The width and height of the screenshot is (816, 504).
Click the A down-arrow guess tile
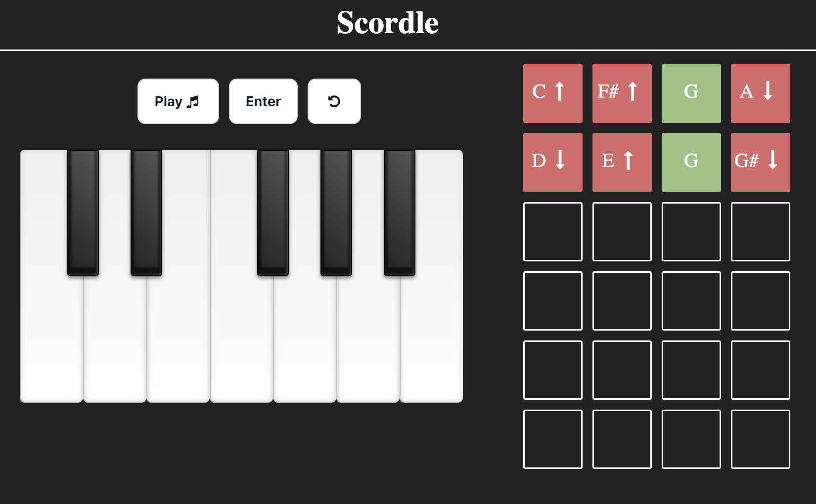[x=761, y=93]
